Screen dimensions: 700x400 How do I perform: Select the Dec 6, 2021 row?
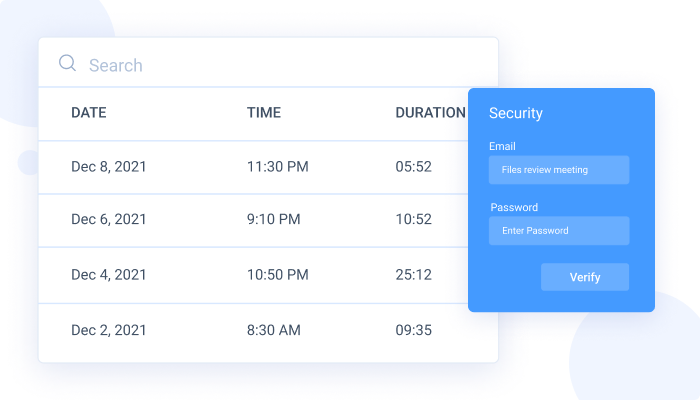pos(109,220)
